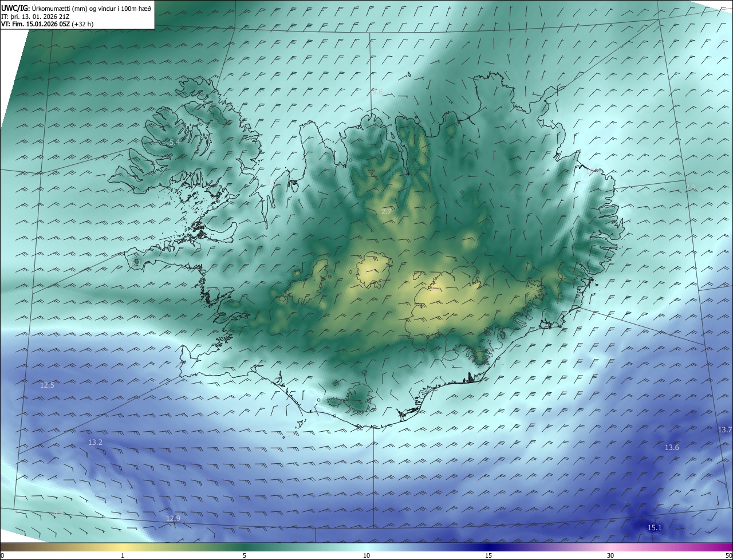Click the 2.7 value in north-central Iceland

[x=387, y=211]
